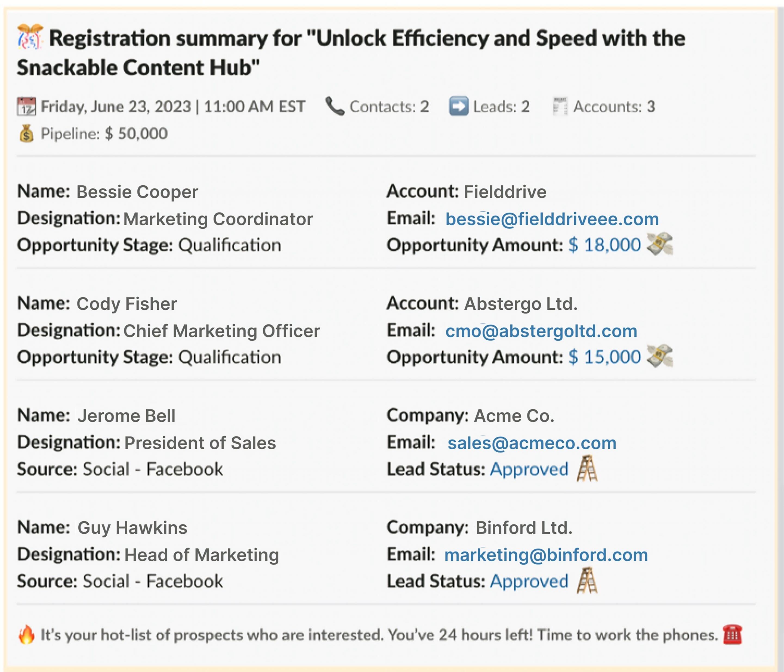Click the arrow icon next to Leads
This screenshot has width=784, height=672.
tap(459, 106)
